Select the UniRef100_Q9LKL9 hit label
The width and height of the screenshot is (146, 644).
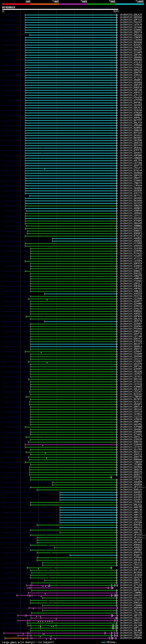point(131,108)
